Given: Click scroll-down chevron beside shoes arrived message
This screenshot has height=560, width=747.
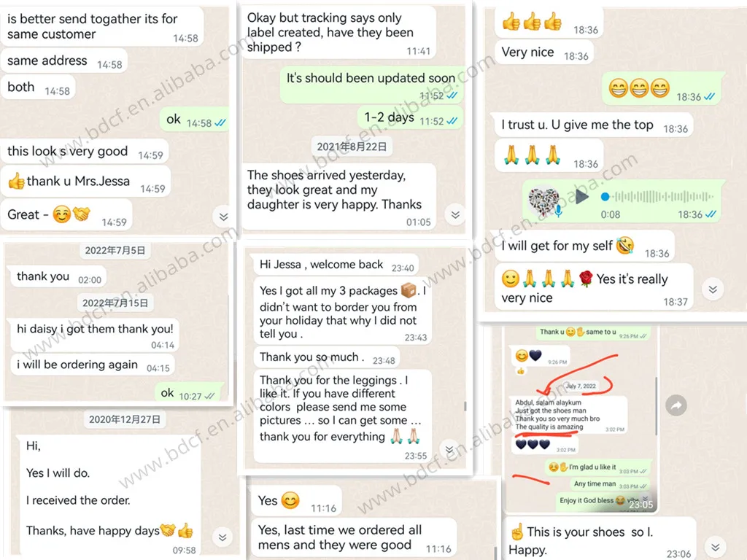Looking at the screenshot, I should coord(455,215).
